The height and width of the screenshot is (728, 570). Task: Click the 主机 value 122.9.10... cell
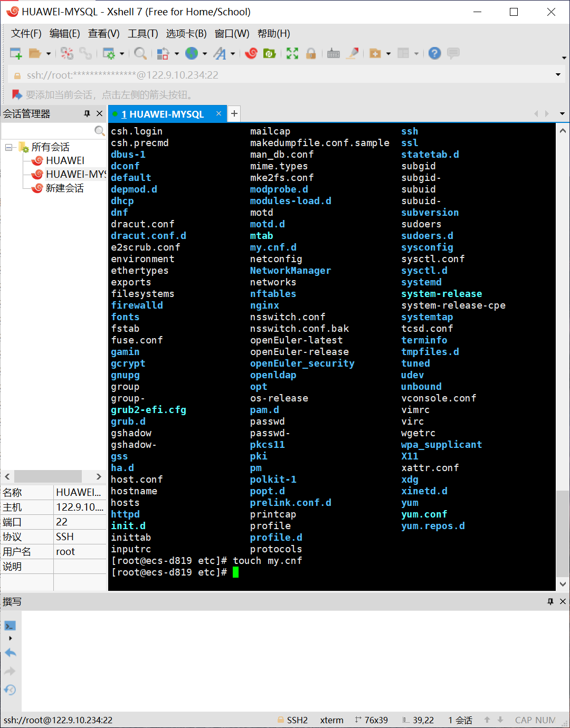[80, 507]
